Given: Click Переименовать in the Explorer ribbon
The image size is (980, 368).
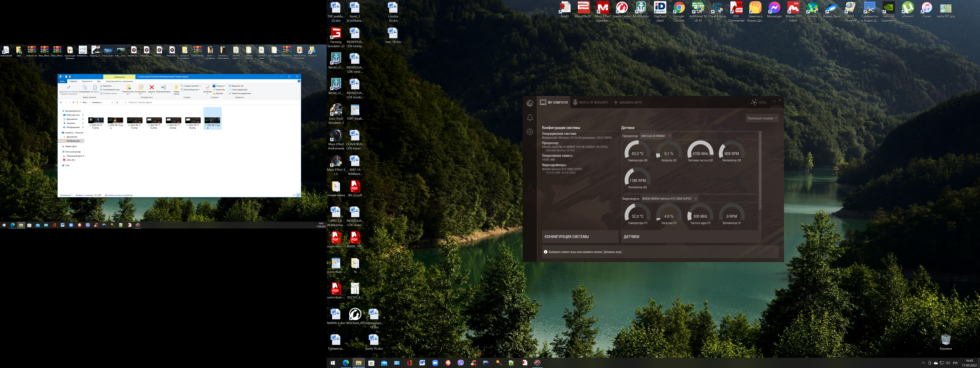Looking at the screenshot, I should (163, 89).
